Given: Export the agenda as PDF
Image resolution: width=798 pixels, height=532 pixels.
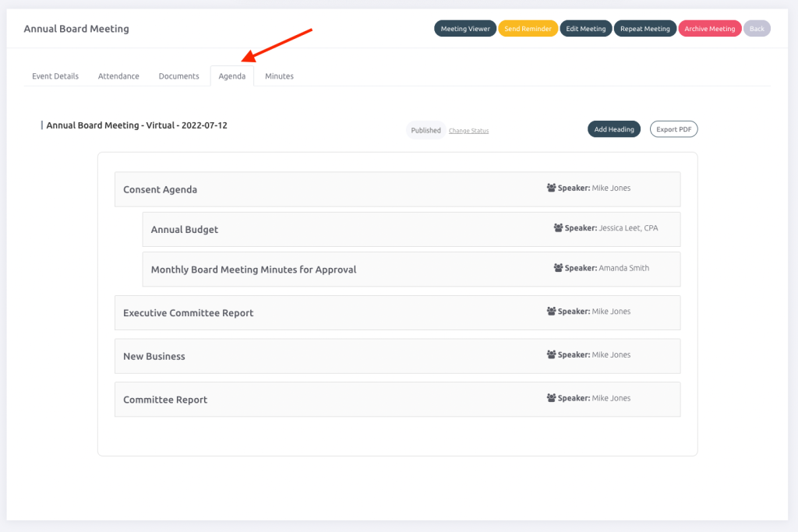Looking at the screenshot, I should tap(673, 129).
